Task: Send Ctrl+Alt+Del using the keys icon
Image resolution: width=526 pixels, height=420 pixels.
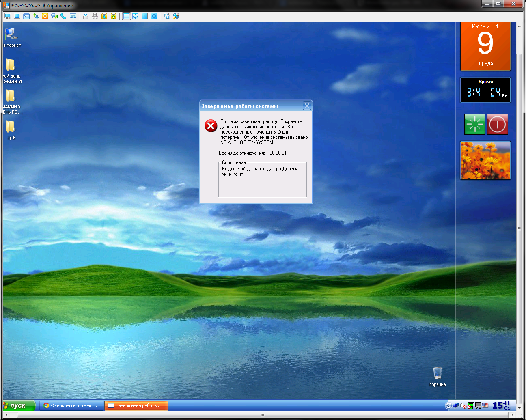Action: [x=95, y=16]
